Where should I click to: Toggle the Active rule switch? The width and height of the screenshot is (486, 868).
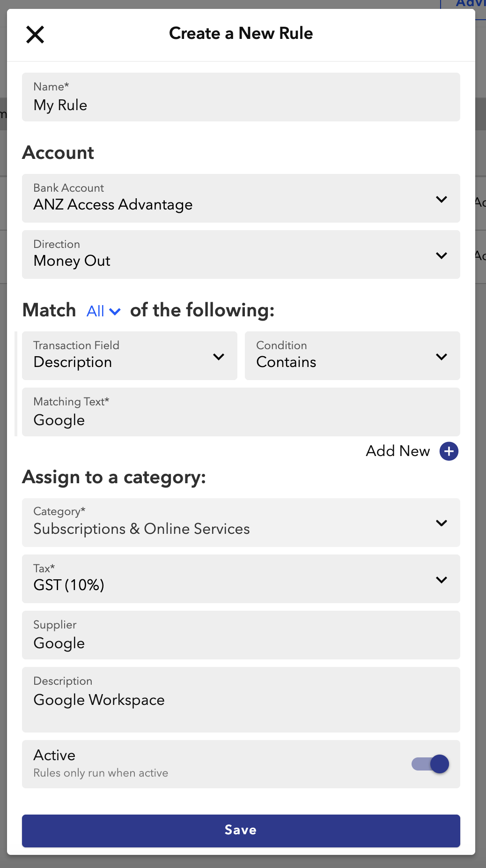(430, 764)
